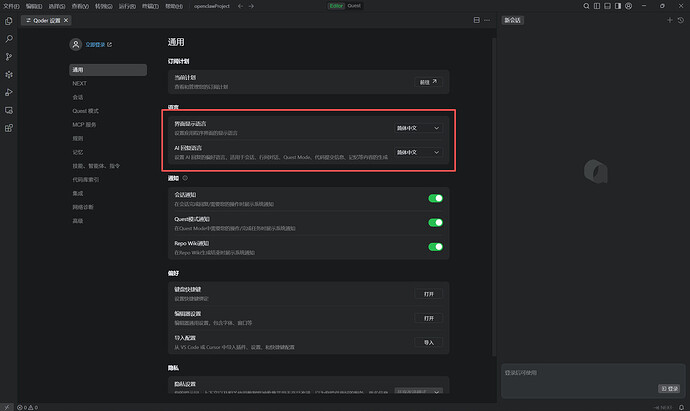Turn off the Repo Wiki通知 switch

coord(435,246)
